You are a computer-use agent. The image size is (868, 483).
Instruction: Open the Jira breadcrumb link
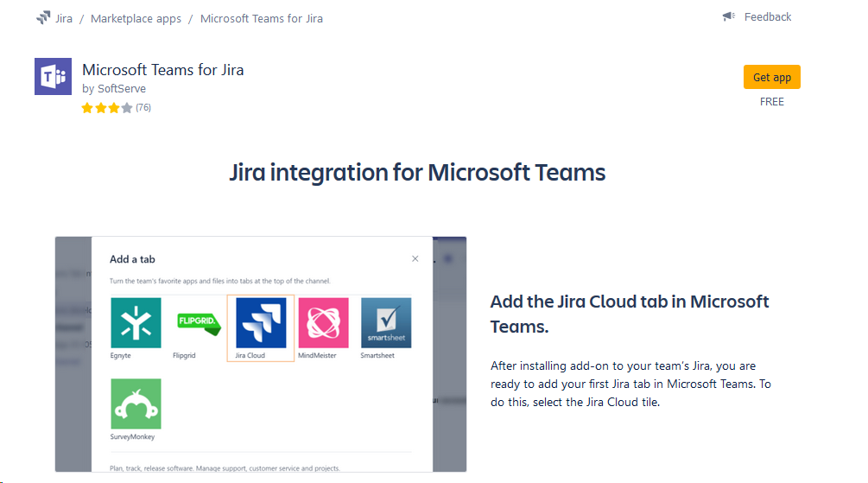[x=64, y=18]
